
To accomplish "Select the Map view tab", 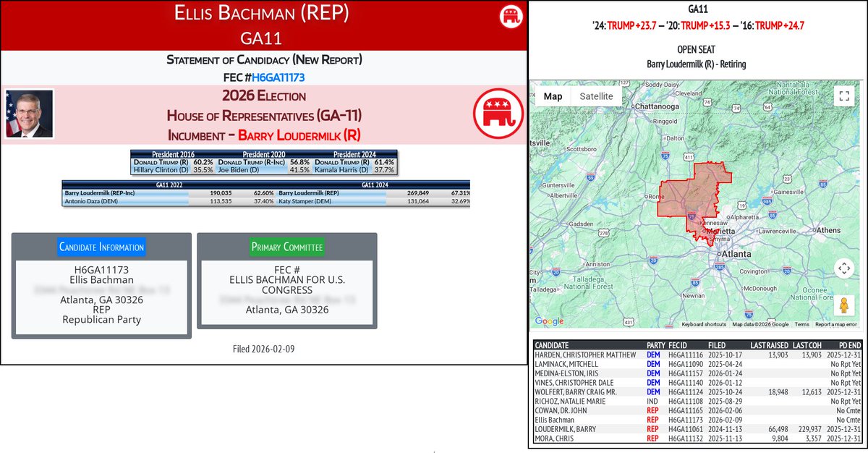I will pyautogui.click(x=553, y=96).
